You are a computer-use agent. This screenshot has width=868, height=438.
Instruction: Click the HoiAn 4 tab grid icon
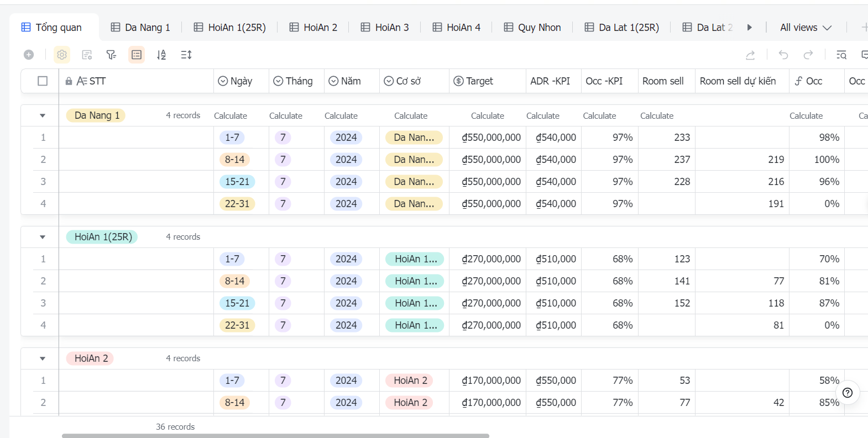pos(437,27)
